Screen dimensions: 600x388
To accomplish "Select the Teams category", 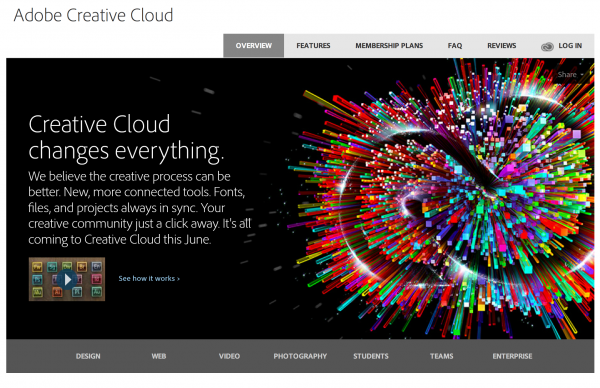I will (442, 356).
